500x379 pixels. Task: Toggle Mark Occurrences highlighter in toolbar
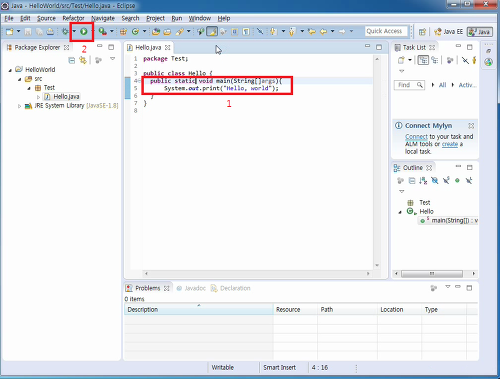click(212, 32)
